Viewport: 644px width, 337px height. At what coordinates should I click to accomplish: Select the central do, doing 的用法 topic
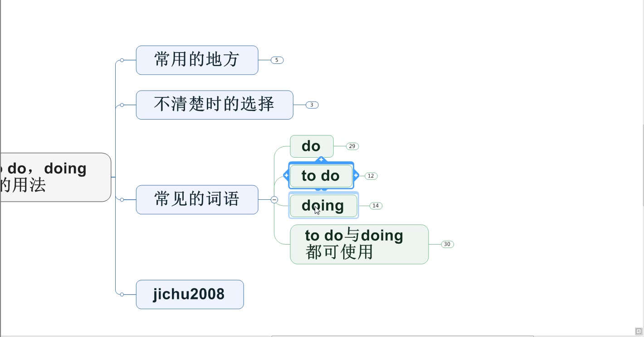[x=55, y=177]
